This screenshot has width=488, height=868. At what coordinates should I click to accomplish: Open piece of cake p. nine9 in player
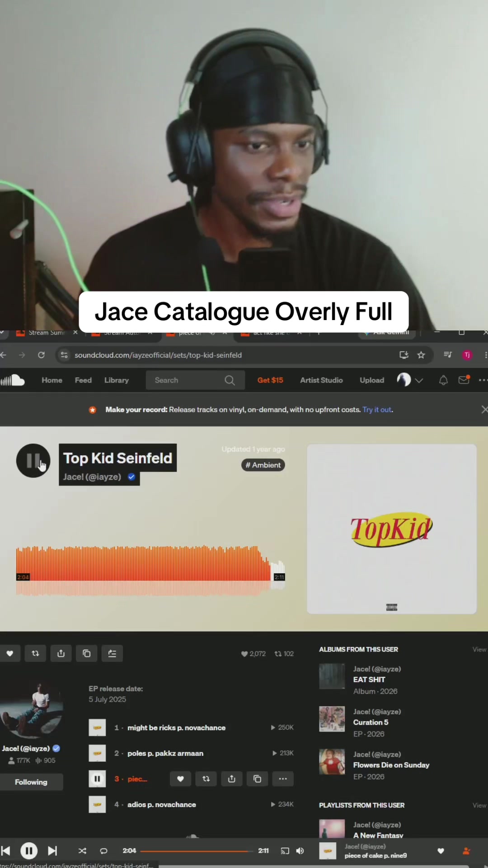click(x=375, y=855)
